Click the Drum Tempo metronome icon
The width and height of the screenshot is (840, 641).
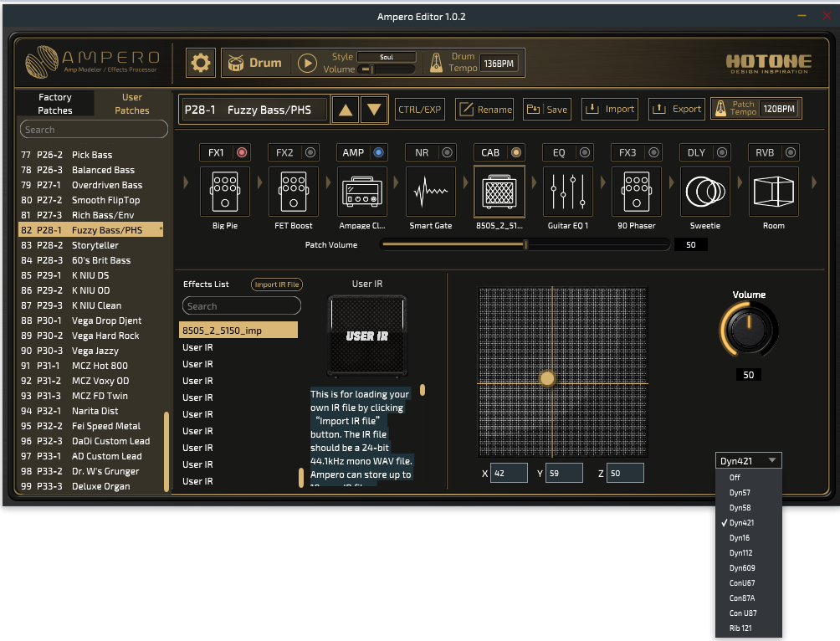437,63
